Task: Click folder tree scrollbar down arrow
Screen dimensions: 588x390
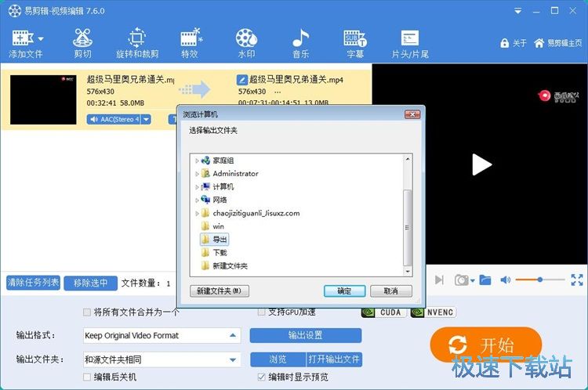Action: 407,272
